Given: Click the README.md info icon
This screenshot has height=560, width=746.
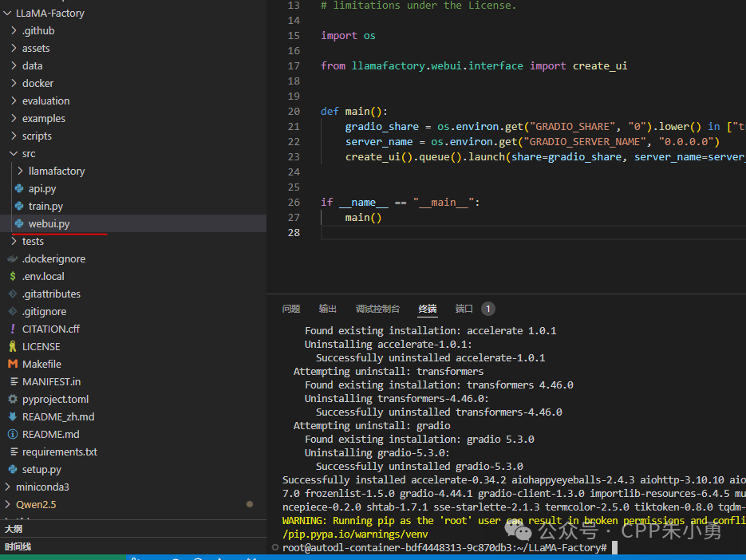Looking at the screenshot, I should coord(13,435).
